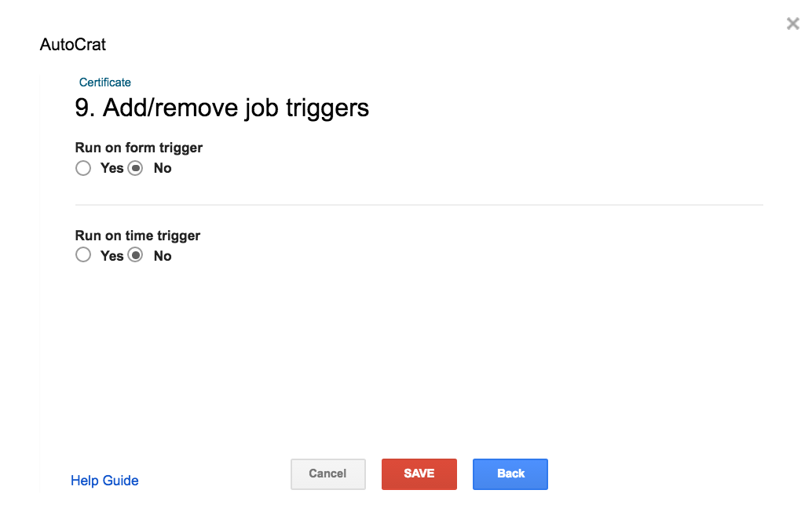The image size is (812, 523).
Task: Click the Yes label under form trigger
Action: (112, 168)
